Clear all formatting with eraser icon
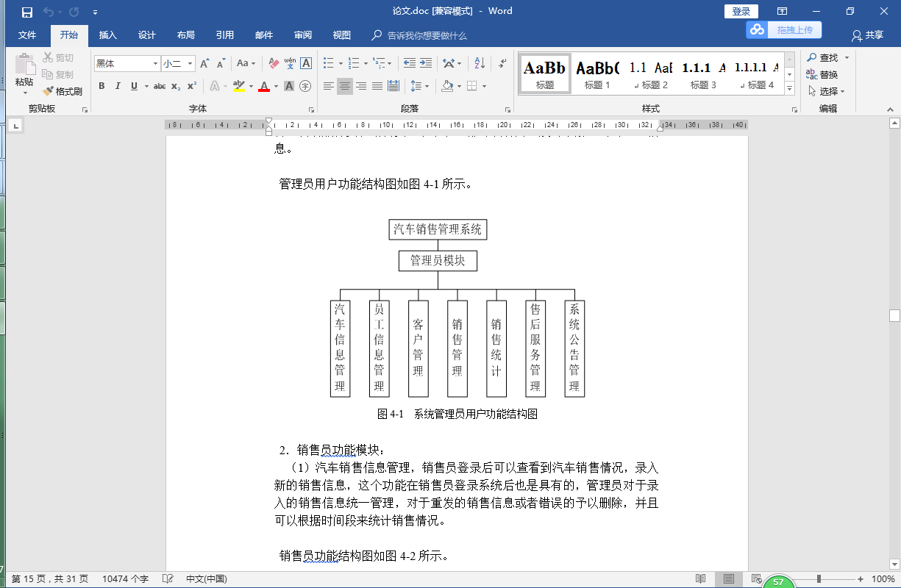The width and height of the screenshot is (901, 588). coord(274,64)
